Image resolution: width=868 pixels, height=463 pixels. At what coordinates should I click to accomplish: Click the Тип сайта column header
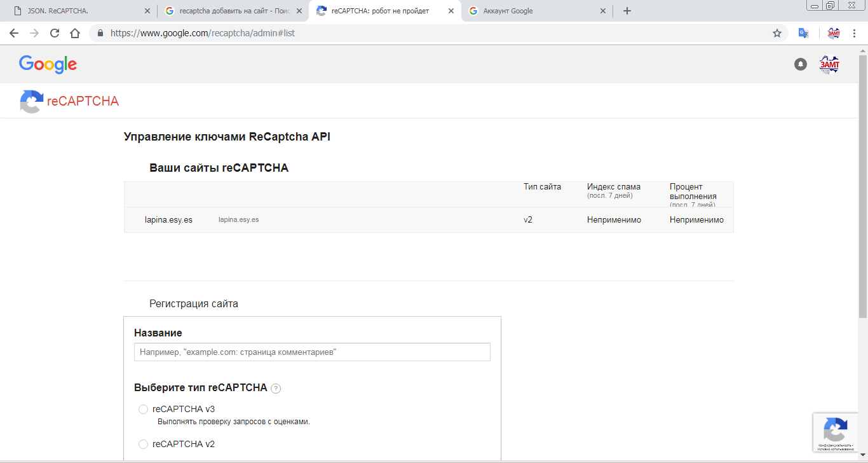[542, 186]
